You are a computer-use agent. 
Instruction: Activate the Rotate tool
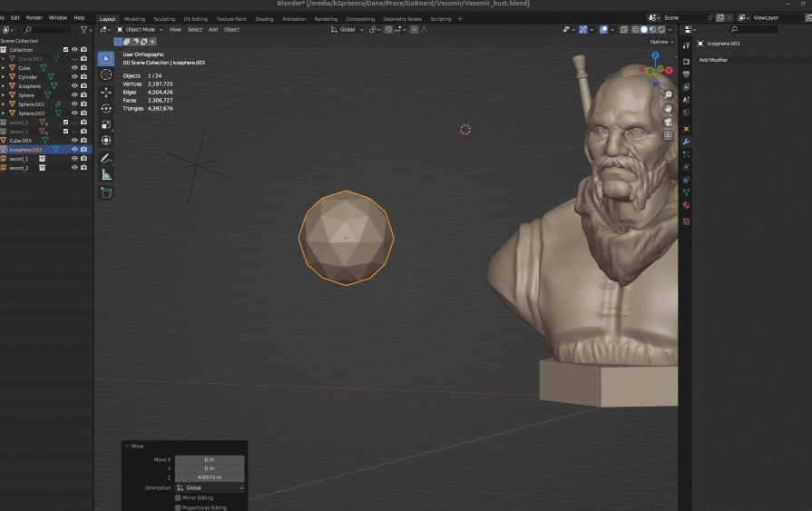(106, 108)
